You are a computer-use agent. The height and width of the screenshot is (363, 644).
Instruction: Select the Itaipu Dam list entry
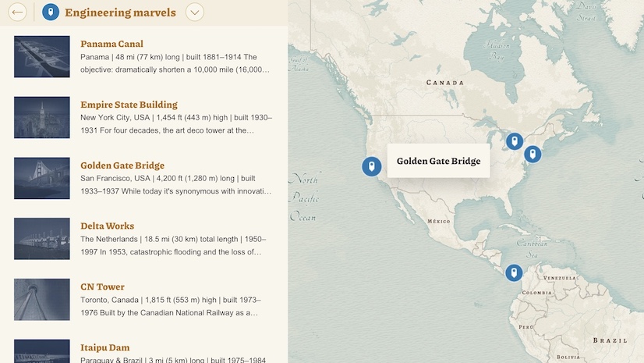104,348
